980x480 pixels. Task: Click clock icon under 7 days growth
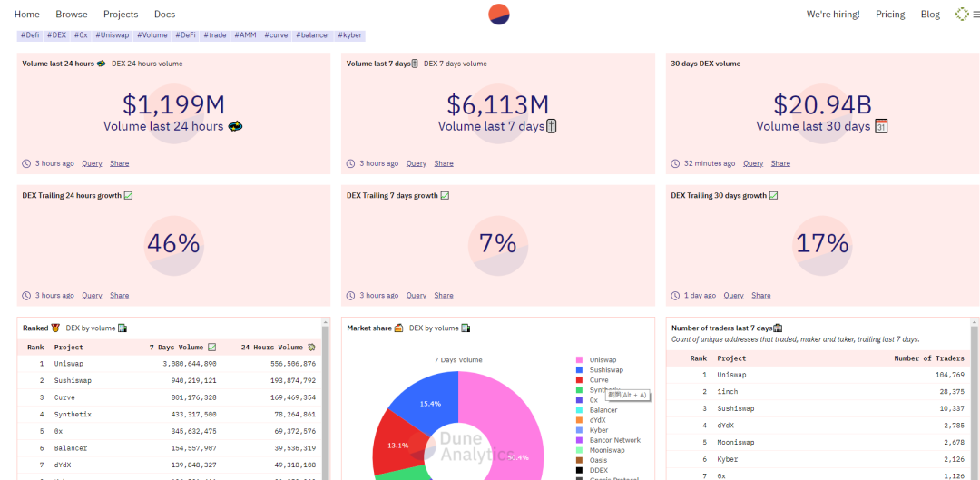(350, 296)
